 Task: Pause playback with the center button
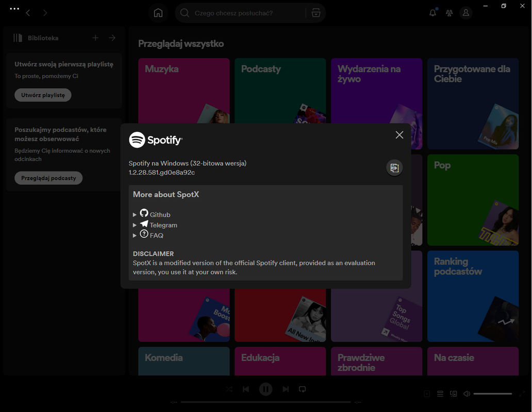pos(265,389)
